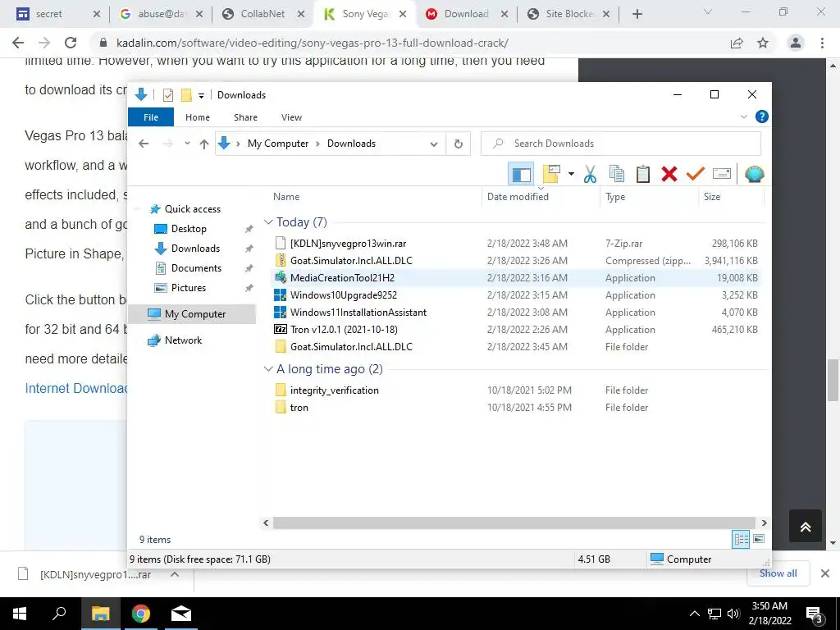The width and height of the screenshot is (840, 630).
Task: Click the Chrome share page icon
Action: tap(737, 43)
